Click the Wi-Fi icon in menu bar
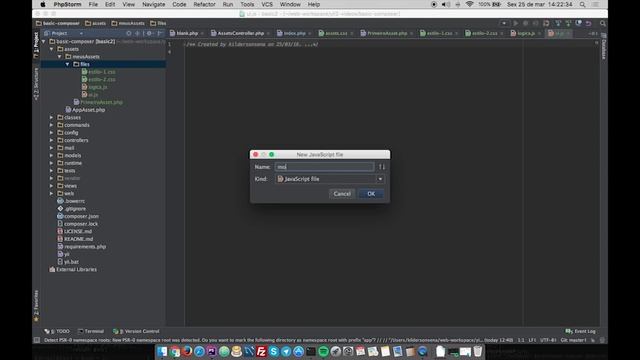 coord(469,4)
